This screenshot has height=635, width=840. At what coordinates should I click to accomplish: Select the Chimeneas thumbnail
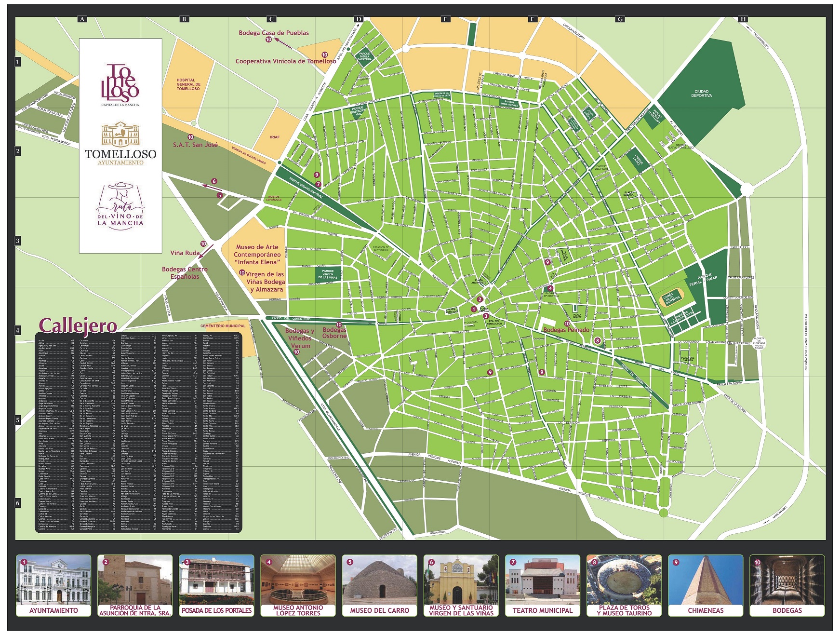click(706, 585)
